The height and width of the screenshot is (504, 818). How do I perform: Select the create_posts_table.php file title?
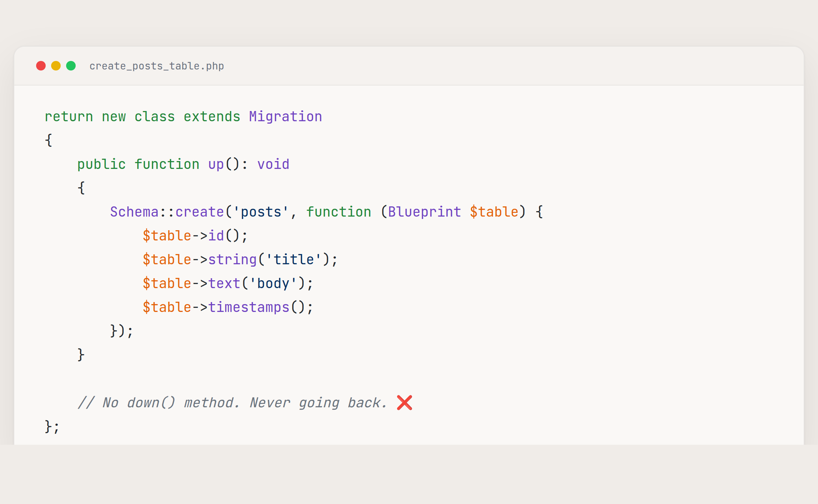pos(156,66)
